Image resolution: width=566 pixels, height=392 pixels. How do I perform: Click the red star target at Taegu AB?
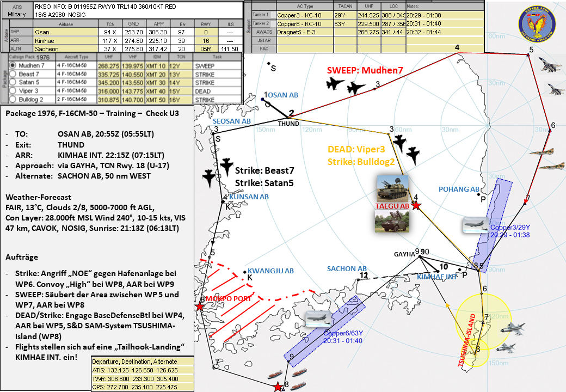point(416,206)
